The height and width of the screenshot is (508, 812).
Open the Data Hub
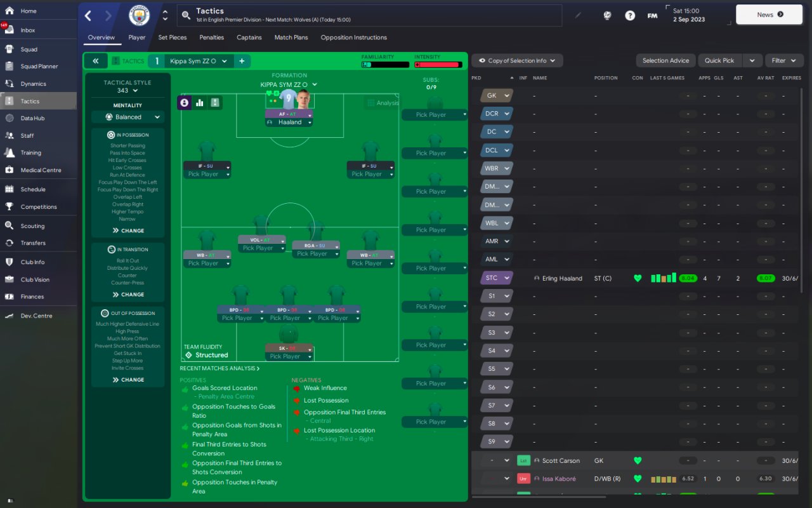[x=32, y=118]
